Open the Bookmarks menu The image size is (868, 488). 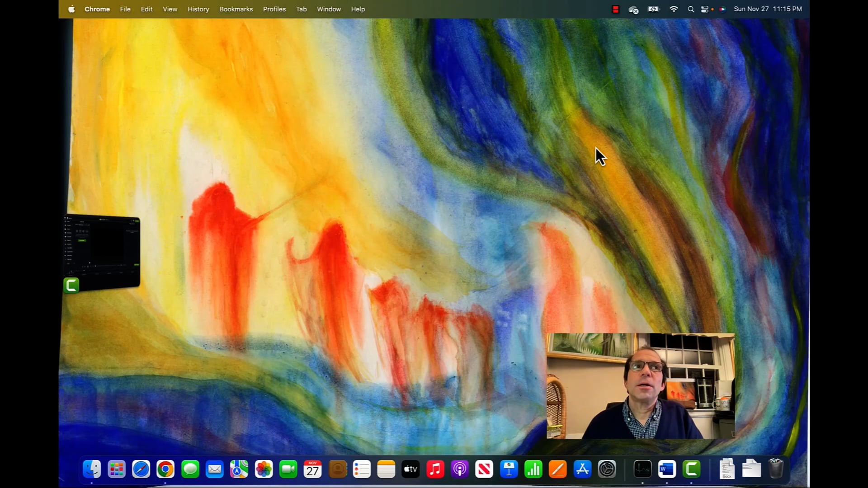236,9
